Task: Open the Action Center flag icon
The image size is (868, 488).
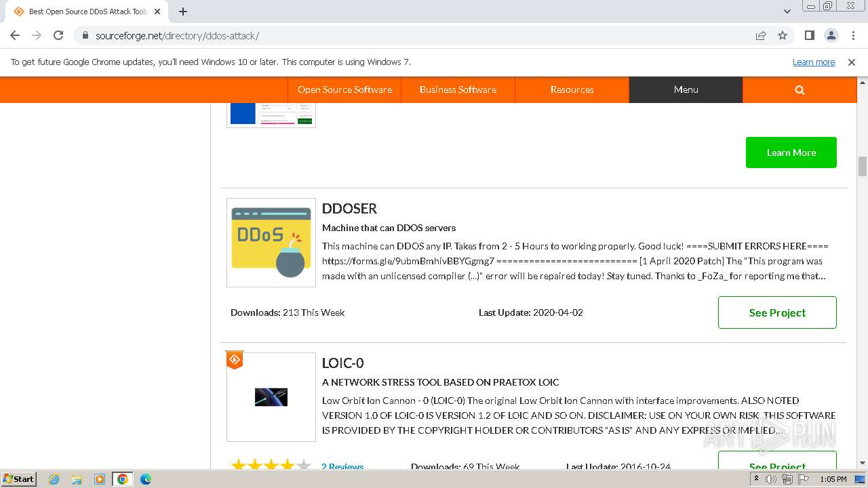Action: (804, 479)
